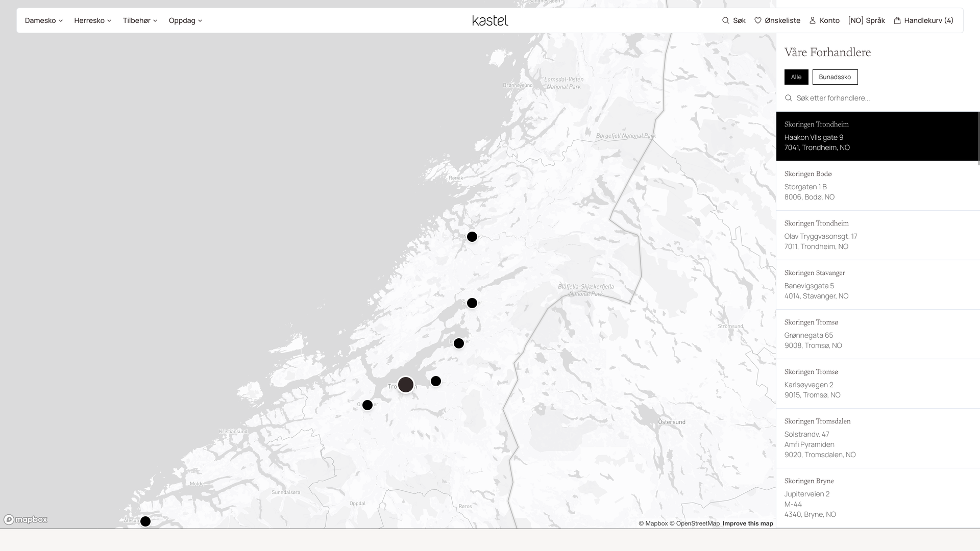Click the search magnifier icon in header

(x=725, y=20)
